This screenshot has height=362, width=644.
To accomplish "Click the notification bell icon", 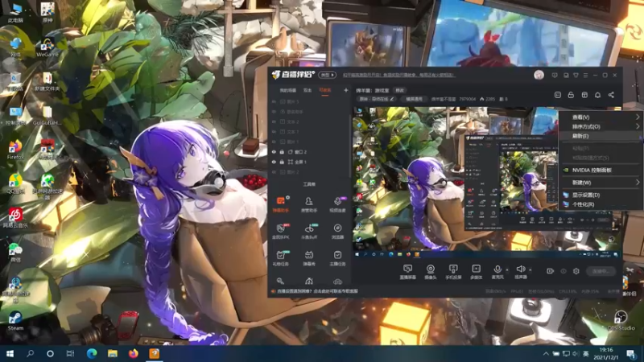I will tap(597, 95).
